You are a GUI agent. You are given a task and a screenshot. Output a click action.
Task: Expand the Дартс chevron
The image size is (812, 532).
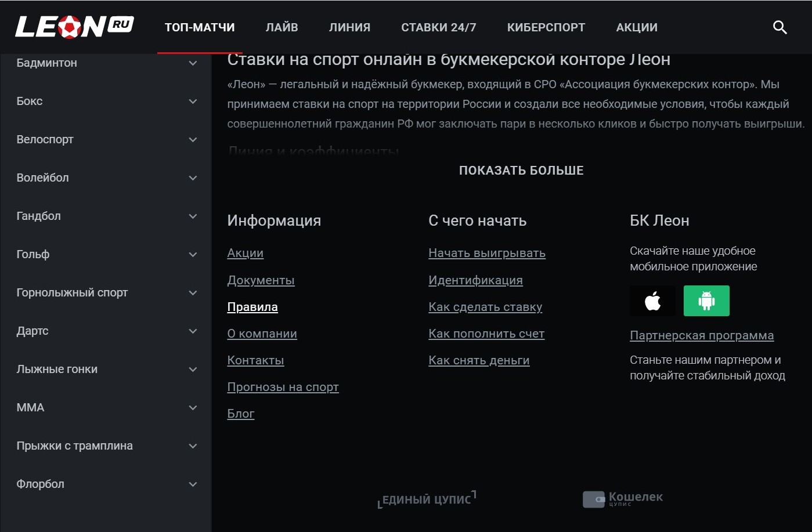coord(193,331)
